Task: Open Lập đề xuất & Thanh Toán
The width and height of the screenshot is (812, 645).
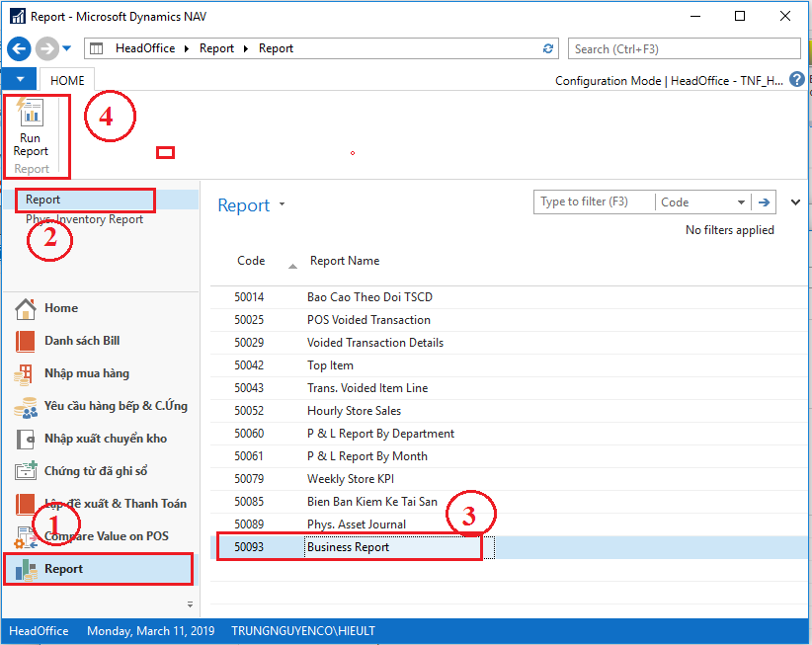Action: (x=116, y=504)
